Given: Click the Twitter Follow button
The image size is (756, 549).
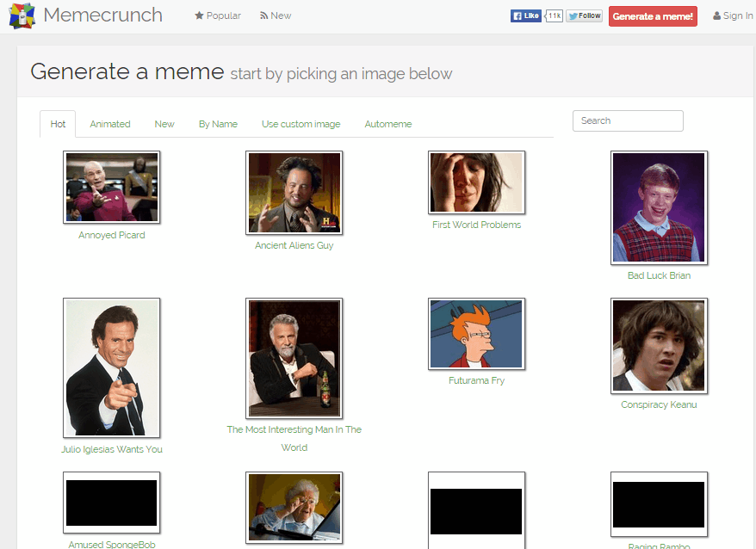Looking at the screenshot, I should point(584,15).
